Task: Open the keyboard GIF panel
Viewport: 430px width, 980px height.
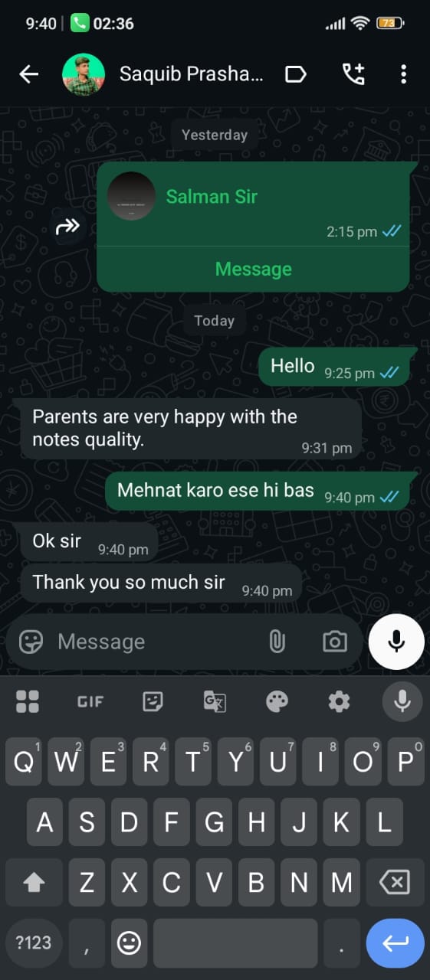Action: [x=90, y=701]
